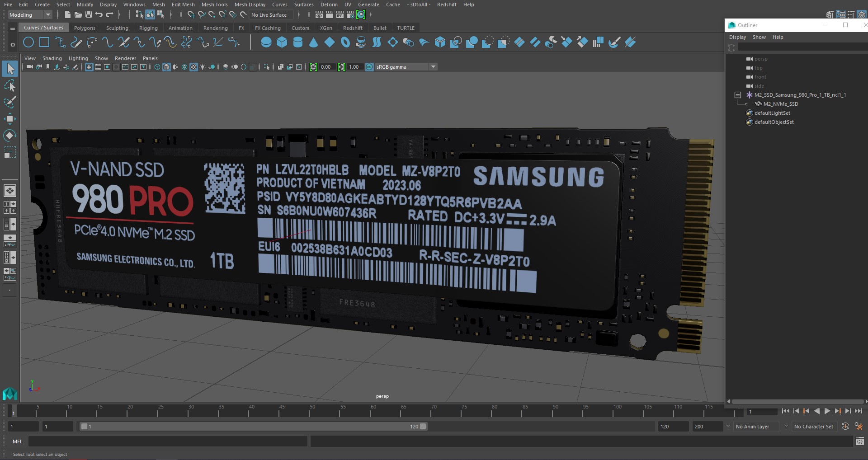Viewport: 868px width, 460px height.
Task: Open the Mesh Tools menu
Action: pos(214,5)
